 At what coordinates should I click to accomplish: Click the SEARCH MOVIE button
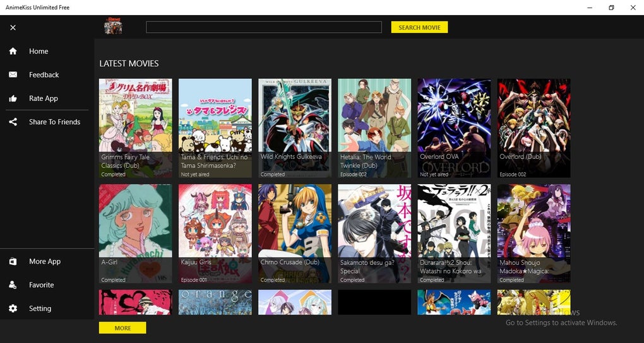point(419,27)
